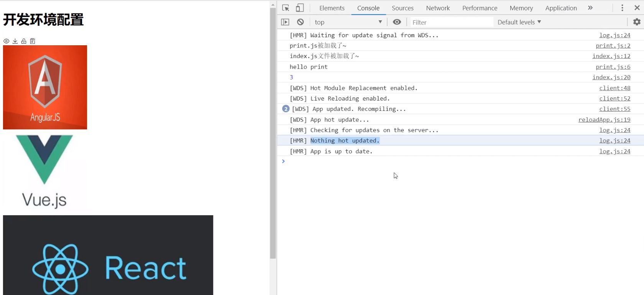644x295 pixels.
Task: Click the download icon on the page
Action: [x=15, y=41]
